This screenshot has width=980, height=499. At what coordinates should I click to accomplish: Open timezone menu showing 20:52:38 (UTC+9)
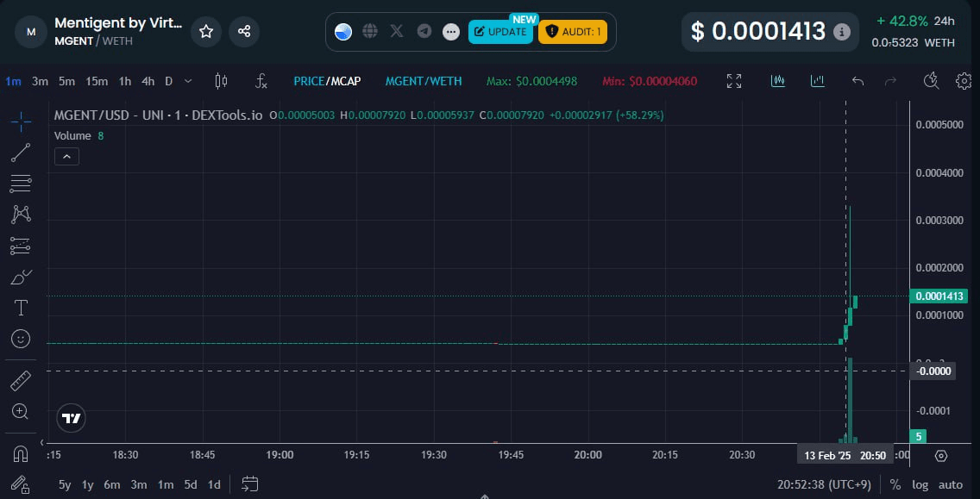tap(825, 484)
